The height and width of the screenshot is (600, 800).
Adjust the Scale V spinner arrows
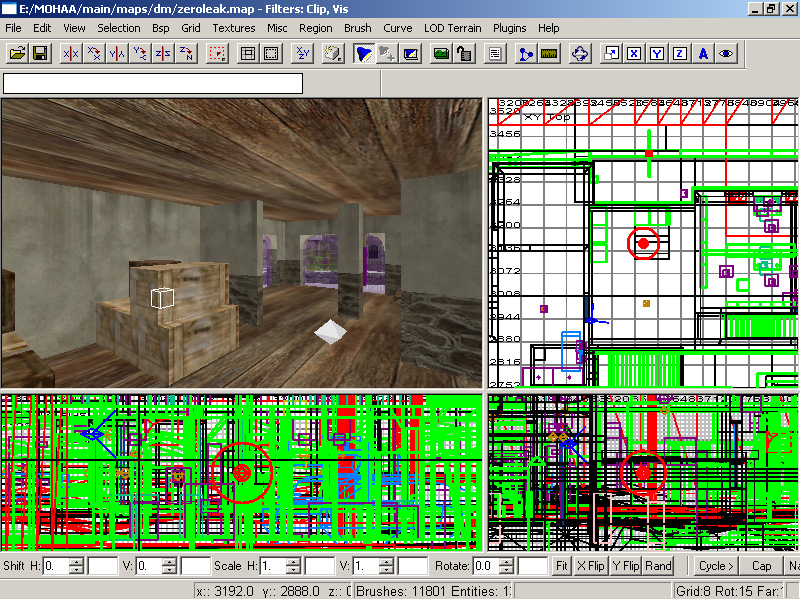[x=387, y=566]
